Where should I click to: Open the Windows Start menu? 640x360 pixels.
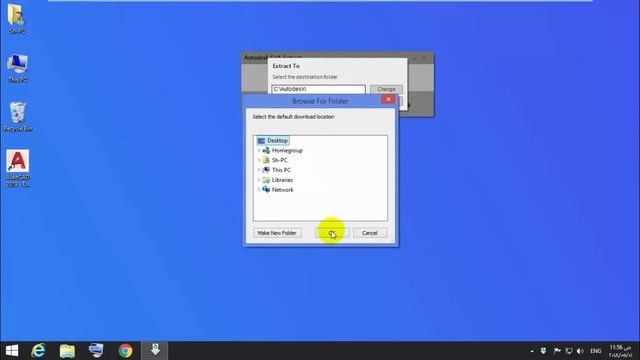pyautogui.click(x=12, y=351)
